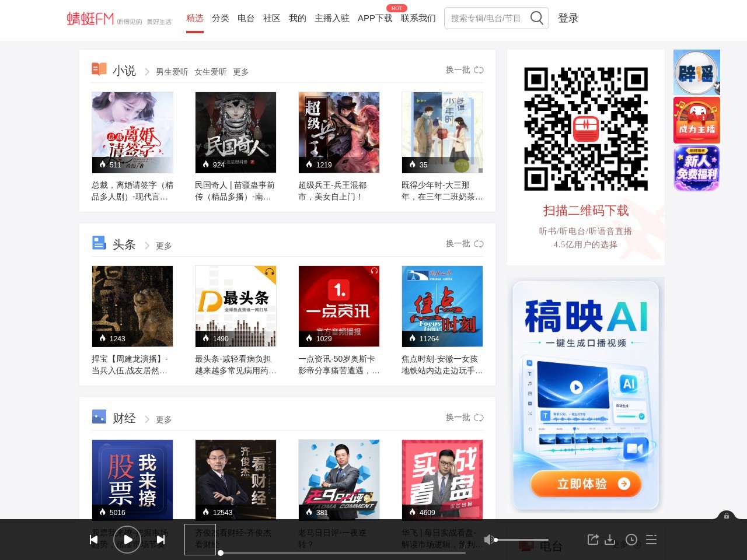Switch to the 我的 tab

point(298,18)
